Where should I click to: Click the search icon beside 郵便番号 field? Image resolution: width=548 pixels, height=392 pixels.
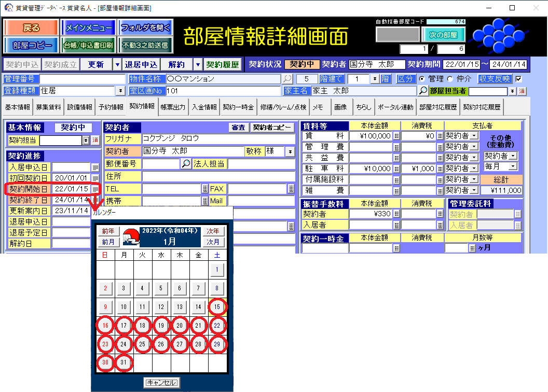[186, 164]
